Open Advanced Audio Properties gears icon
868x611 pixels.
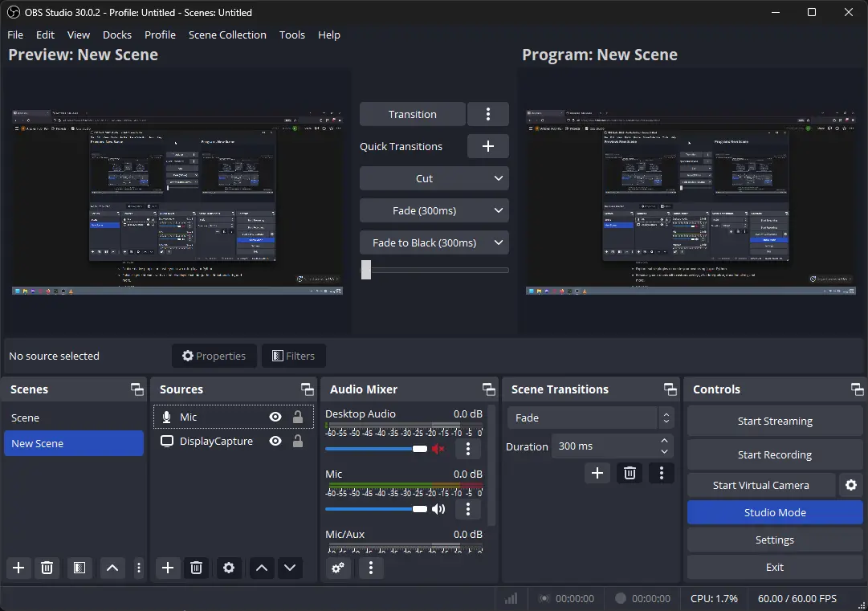coord(338,568)
